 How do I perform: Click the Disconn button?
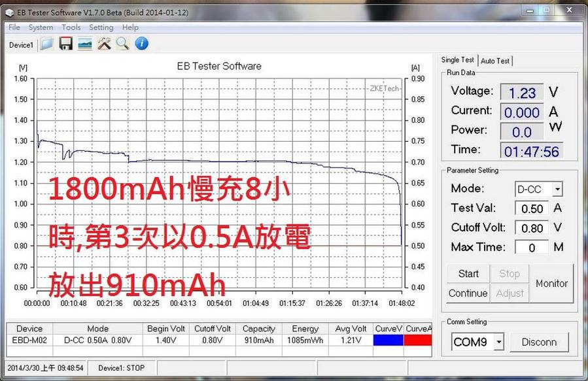coord(539,342)
